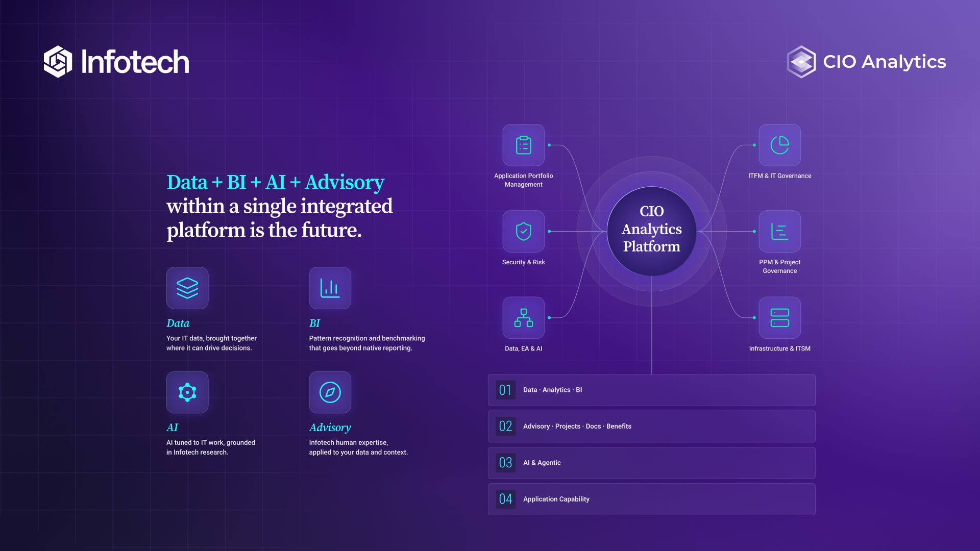Viewport: 980px width, 551px height.
Task: Click the Infotech wordmark text
Action: [135, 62]
